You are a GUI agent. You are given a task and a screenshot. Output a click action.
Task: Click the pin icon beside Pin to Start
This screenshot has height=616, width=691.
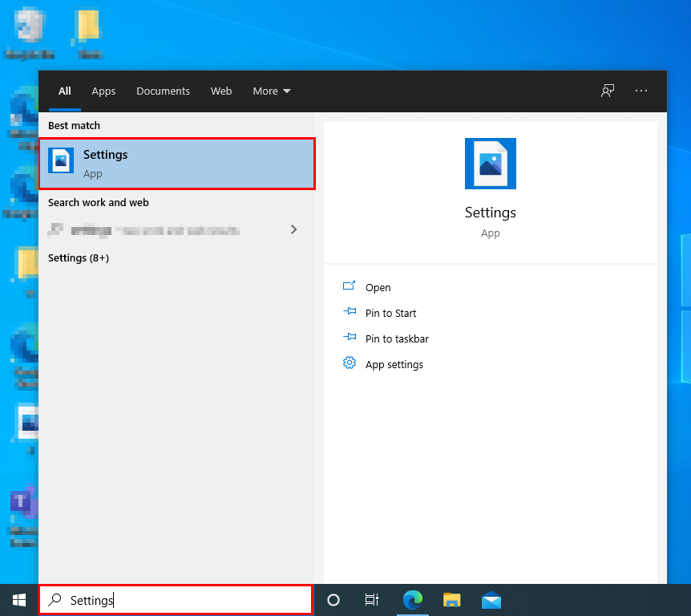(350, 311)
